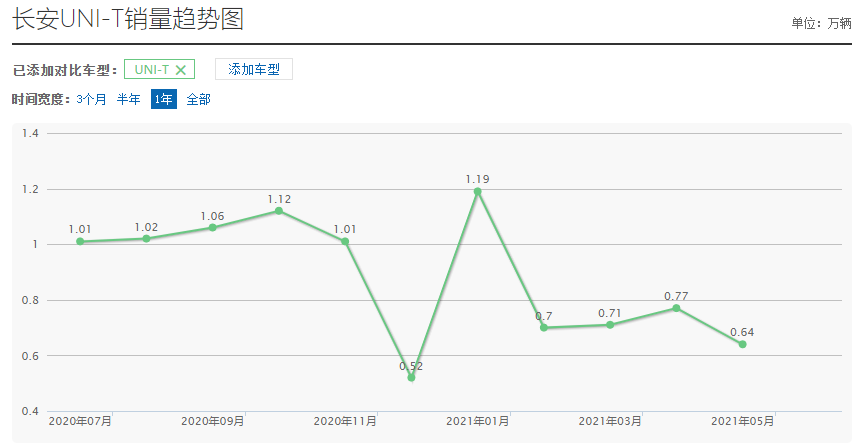Click the 0.52 low data point
Viewport: 858px width, 448px height.
click(x=411, y=377)
